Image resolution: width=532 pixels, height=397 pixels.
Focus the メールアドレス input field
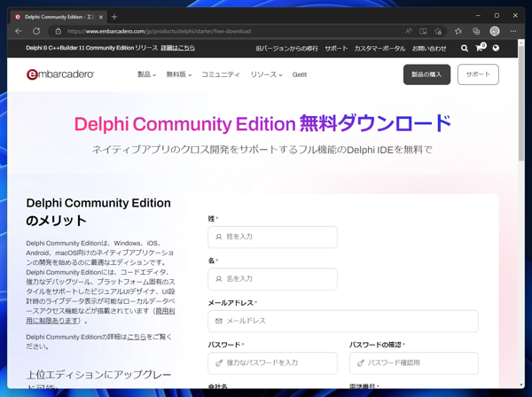343,321
